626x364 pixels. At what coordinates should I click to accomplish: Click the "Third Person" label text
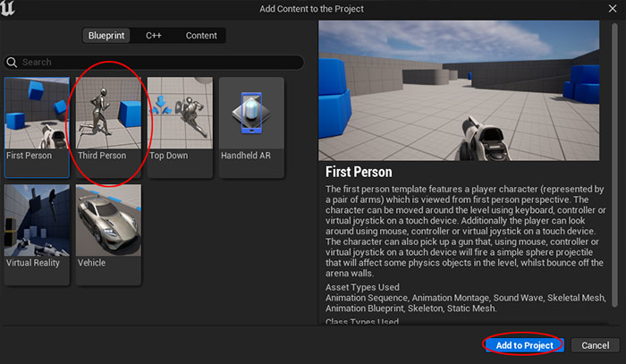(x=103, y=156)
